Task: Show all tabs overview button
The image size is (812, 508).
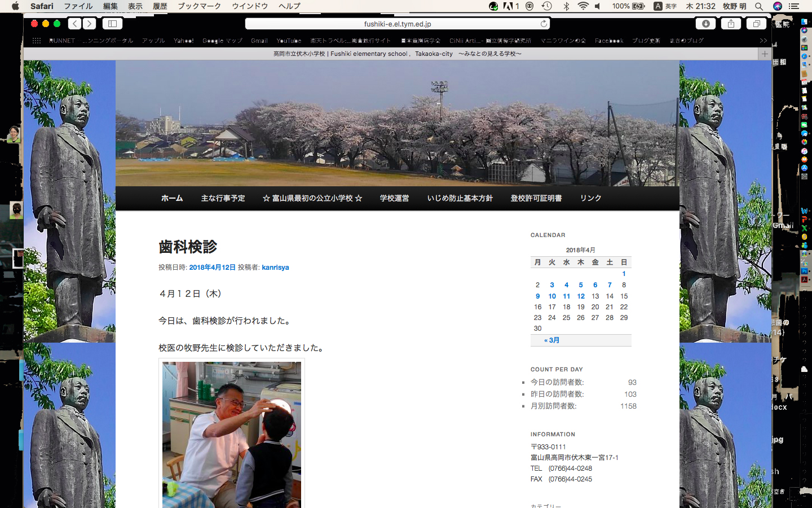Action: click(756, 24)
